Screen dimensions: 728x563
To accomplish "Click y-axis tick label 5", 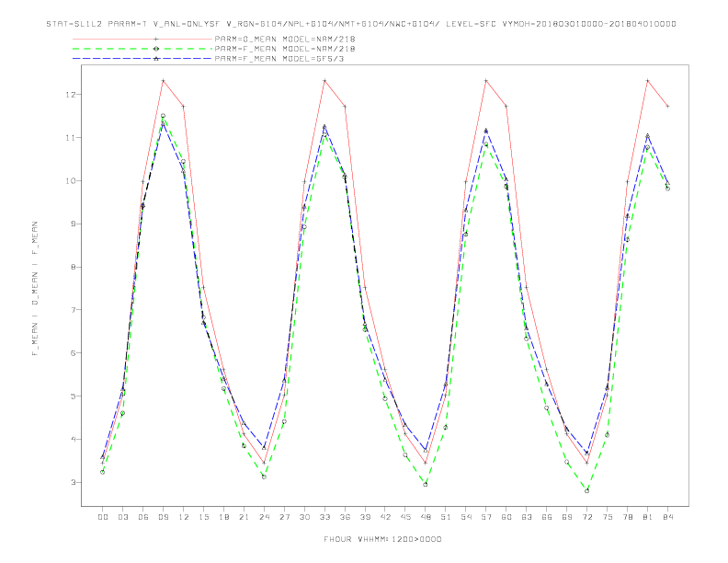I will [x=73, y=396].
